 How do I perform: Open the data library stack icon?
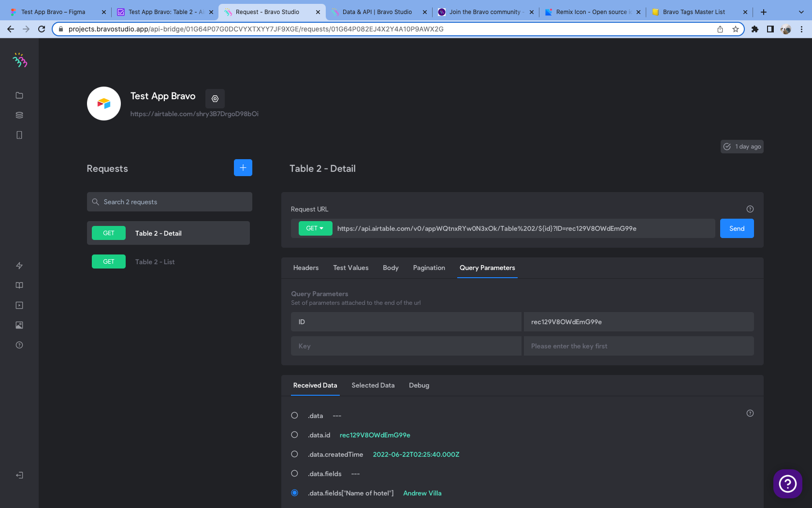pos(19,115)
